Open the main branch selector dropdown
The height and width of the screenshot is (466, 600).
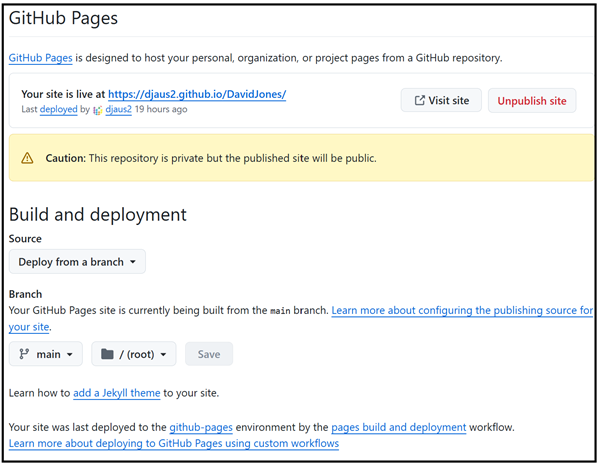(x=46, y=354)
